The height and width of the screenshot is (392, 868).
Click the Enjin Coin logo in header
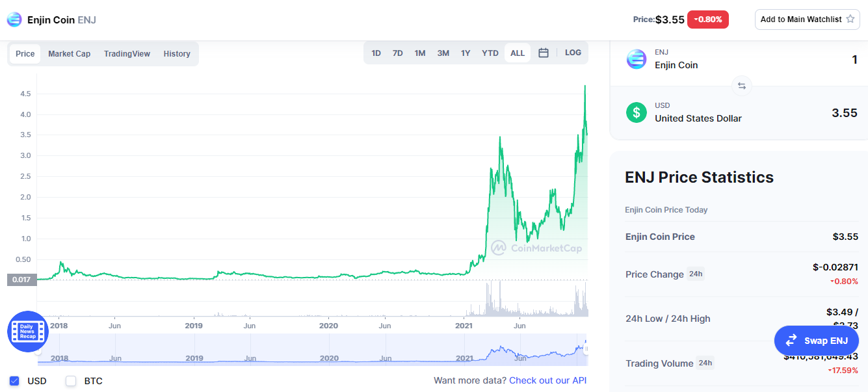pos(14,20)
